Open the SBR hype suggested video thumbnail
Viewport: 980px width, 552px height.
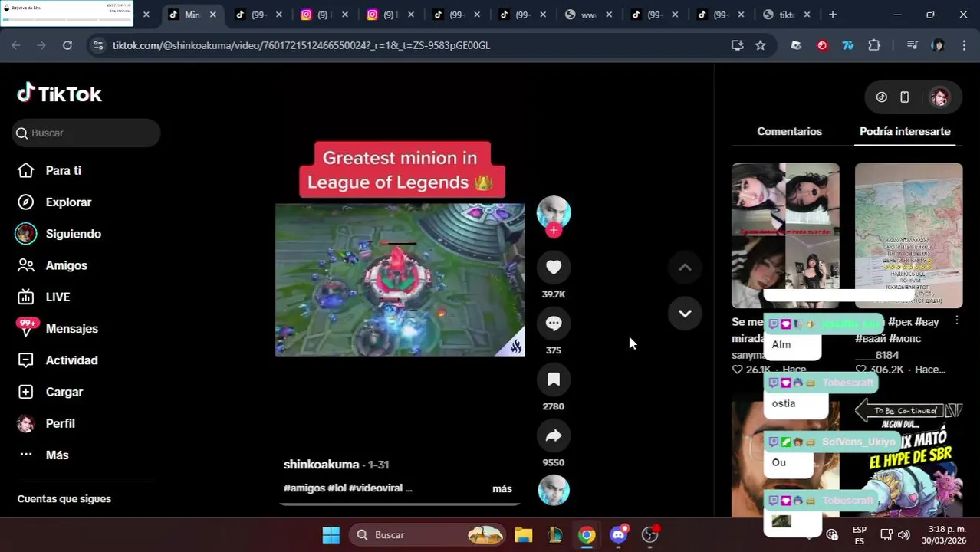coord(909,460)
